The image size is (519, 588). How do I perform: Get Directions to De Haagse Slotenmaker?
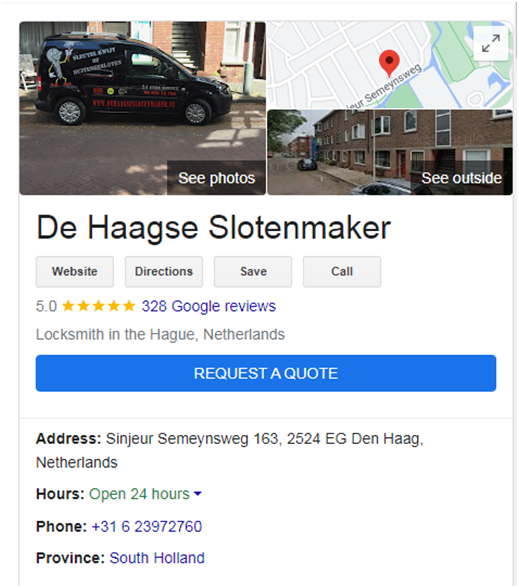coord(164,272)
